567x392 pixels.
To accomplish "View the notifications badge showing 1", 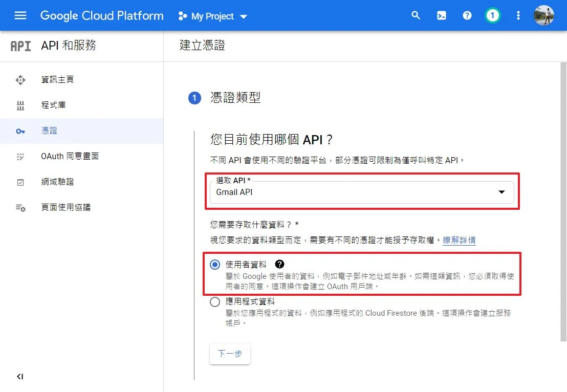I will pyautogui.click(x=492, y=15).
